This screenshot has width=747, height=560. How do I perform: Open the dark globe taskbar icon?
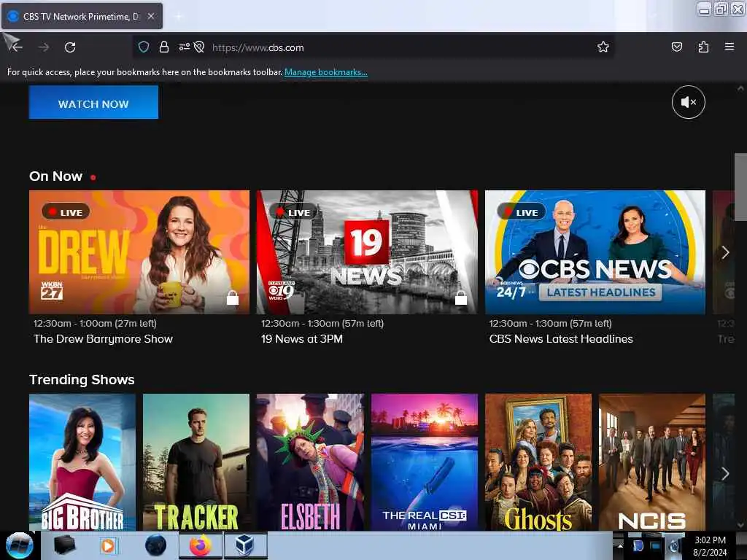[x=156, y=545]
